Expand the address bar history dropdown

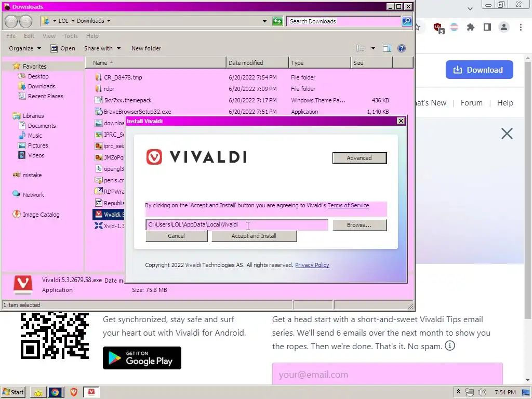pos(264,21)
